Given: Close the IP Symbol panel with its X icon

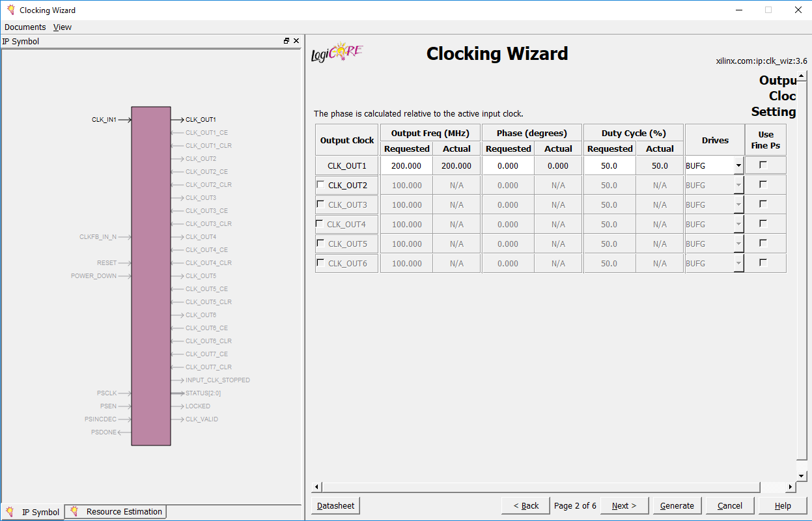Looking at the screenshot, I should click(296, 40).
